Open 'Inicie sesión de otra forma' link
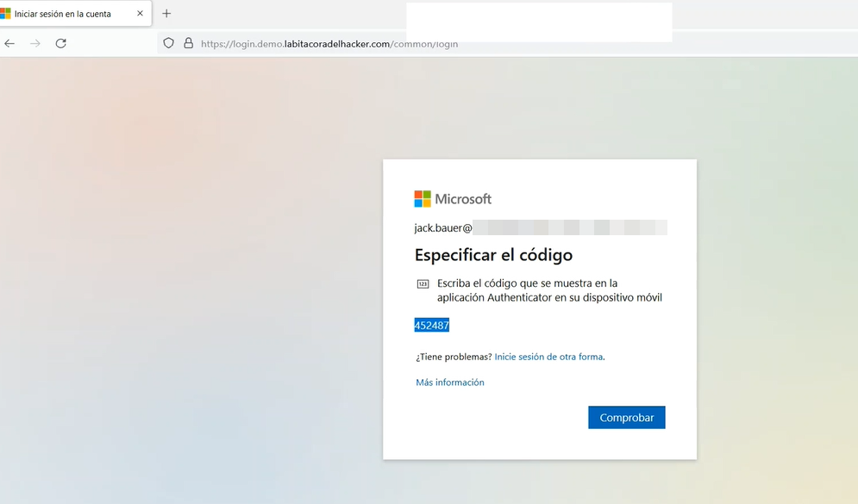This screenshot has height=504, width=858. (x=548, y=357)
